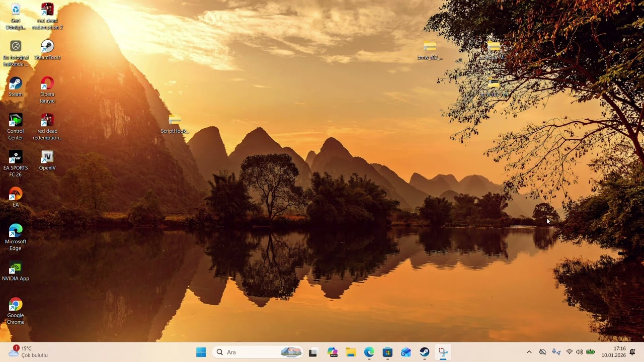This screenshot has width=644, height=362.
Task: Select the Recycle Bin (Geri Dönüşü) desktop icon
Action: click(x=16, y=16)
